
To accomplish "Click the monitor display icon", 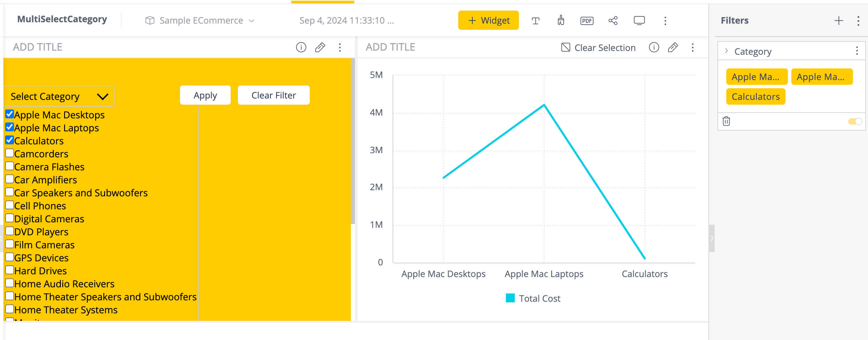I will pyautogui.click(x=639, y=21).
